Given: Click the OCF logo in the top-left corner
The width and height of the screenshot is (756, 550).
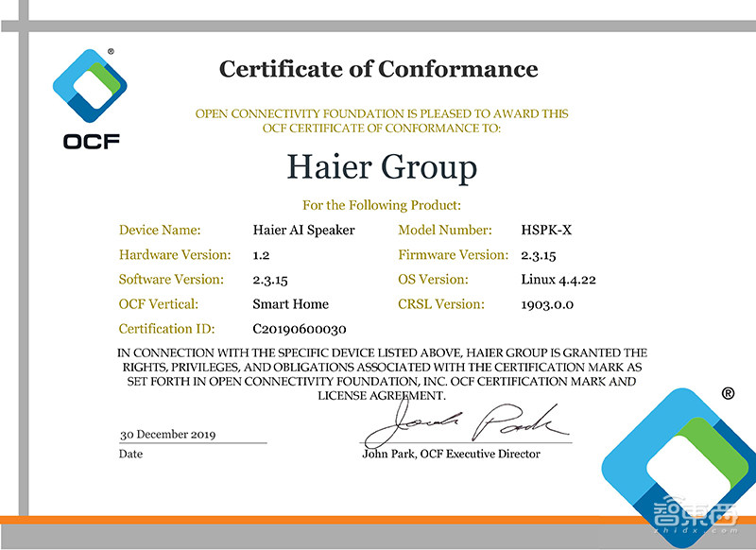Looking at the screenshot, I should coord(91,90).
